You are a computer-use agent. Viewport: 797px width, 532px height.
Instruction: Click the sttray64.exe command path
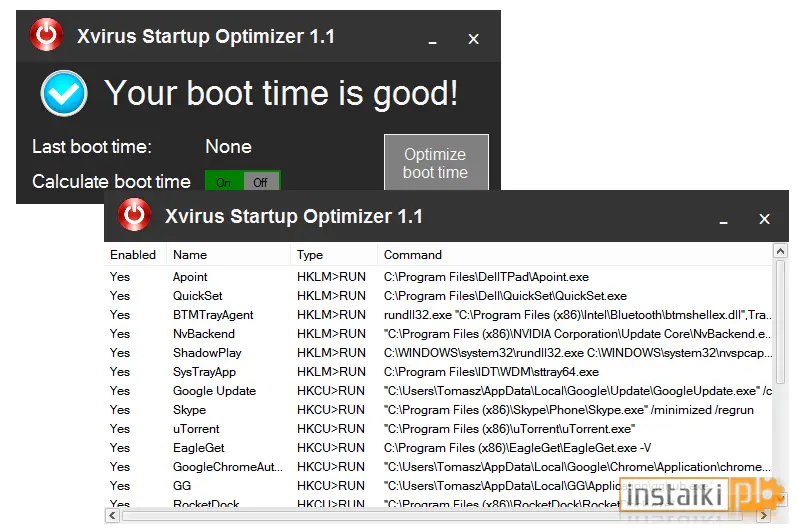point(491,372)
